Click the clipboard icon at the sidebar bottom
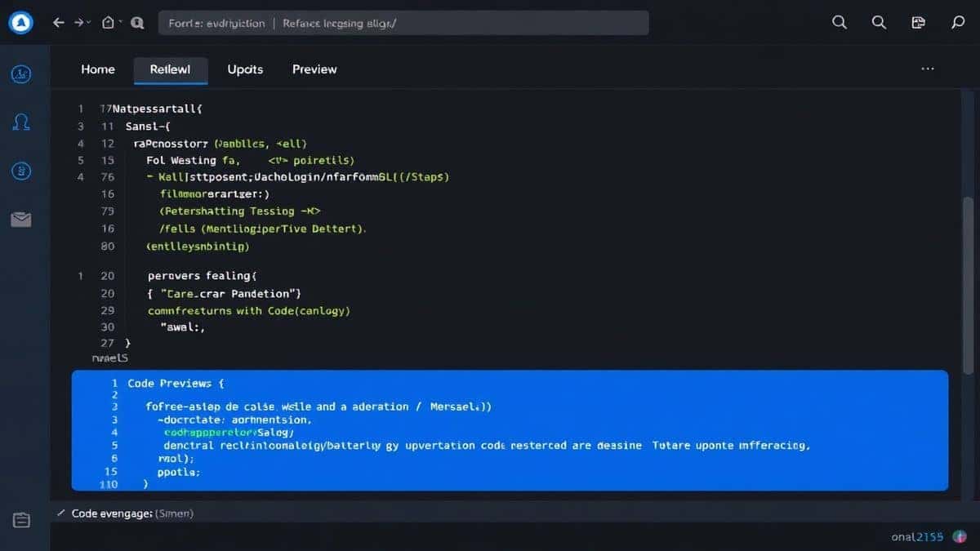This screenshot has width=980, height=551. pyautogui.click(x=21, y=520)
